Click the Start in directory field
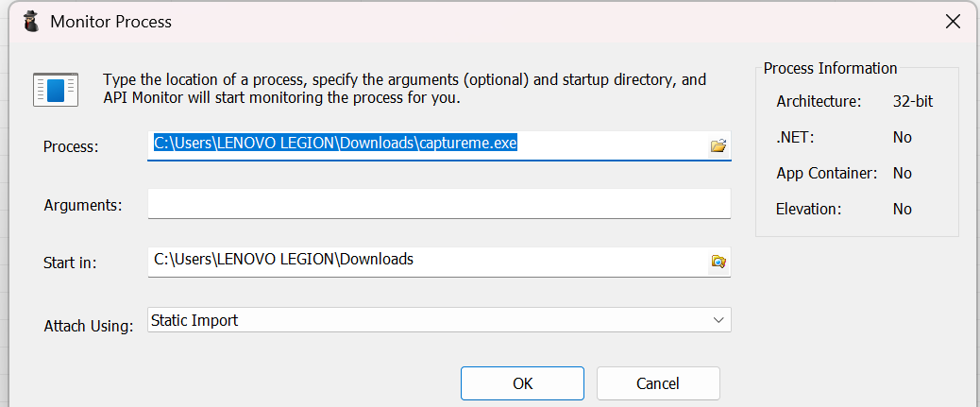Screen dimensions: 980x407 (x=425, y=261)
